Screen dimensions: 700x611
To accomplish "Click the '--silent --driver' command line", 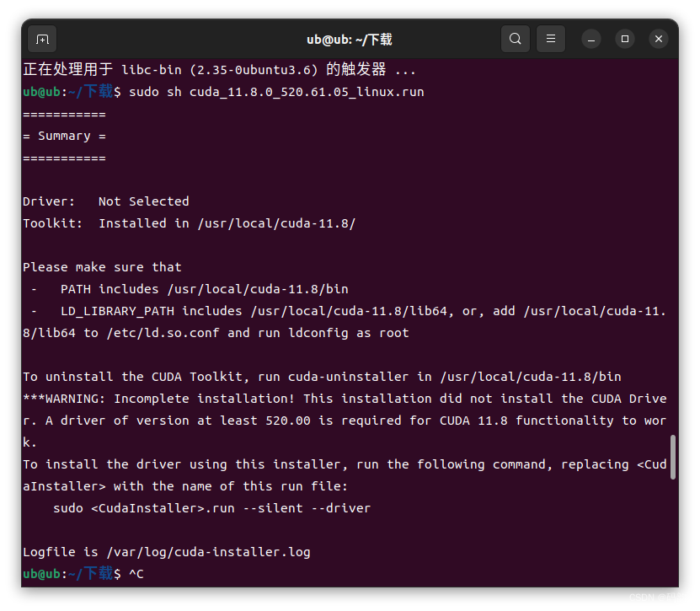I will tap(211, 508).
